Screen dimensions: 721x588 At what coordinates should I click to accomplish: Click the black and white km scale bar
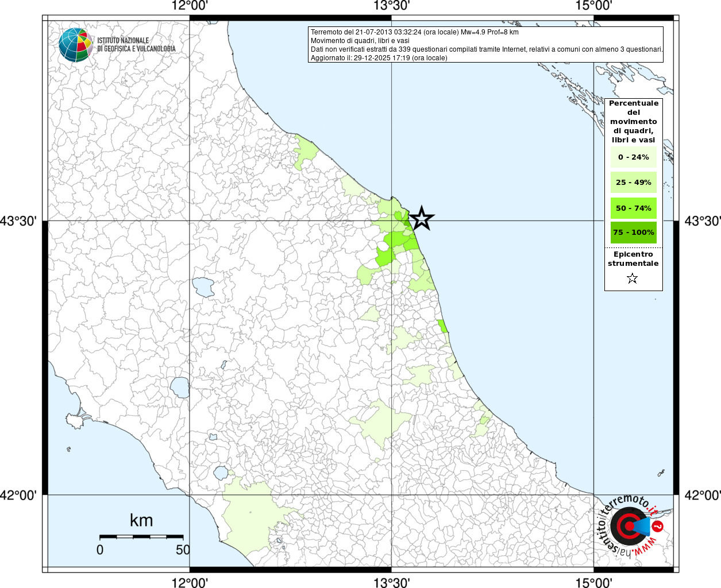click(141, 537)
